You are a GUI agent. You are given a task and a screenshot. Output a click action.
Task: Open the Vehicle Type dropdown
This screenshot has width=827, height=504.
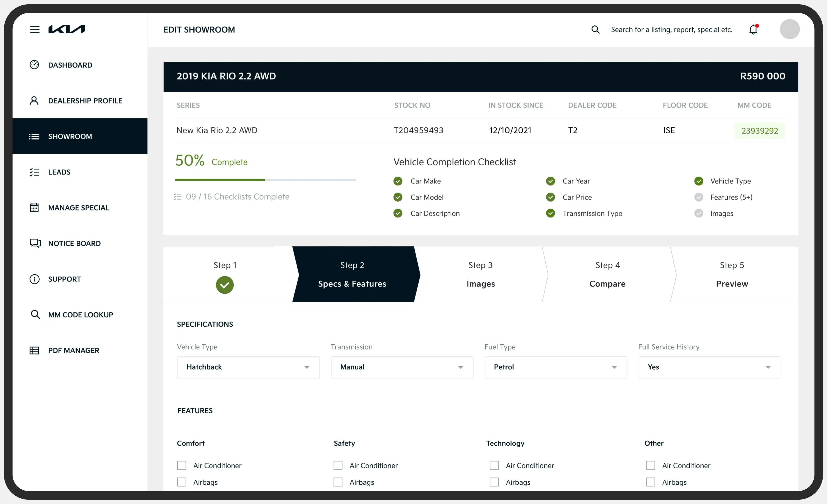(x=248, y=367)
